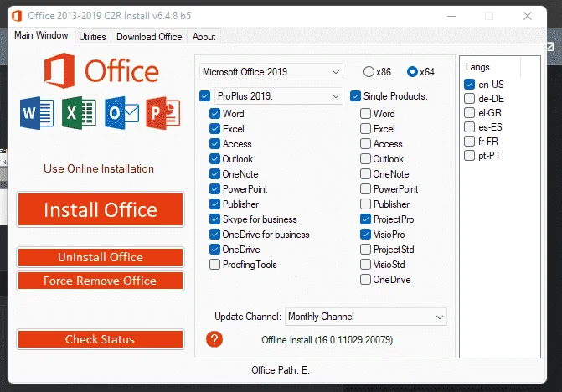Enable the fr-FR language checkbox
This screenshot has width=562, height=392.
[469, 142]
